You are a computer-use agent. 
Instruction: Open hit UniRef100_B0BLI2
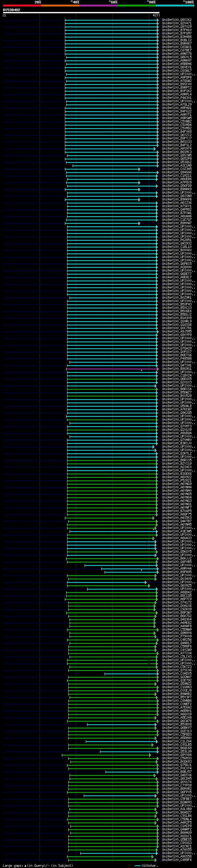coord(176,40)
